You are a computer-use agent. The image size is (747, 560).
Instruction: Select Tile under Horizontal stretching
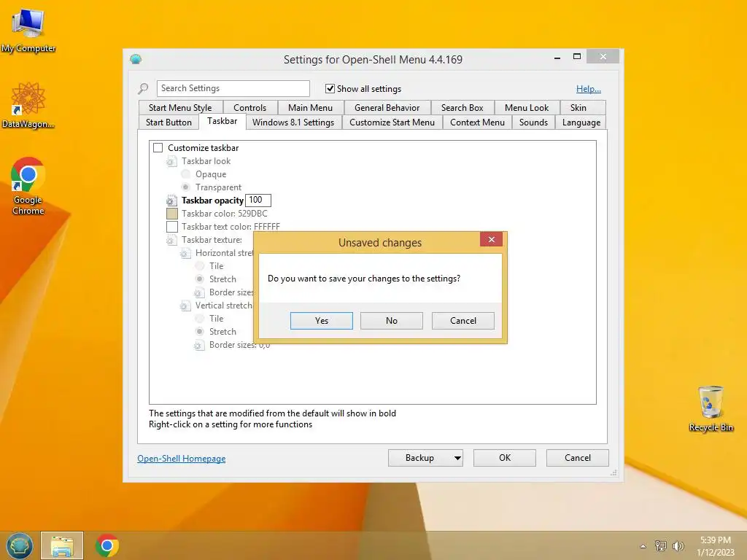[200, 266]
